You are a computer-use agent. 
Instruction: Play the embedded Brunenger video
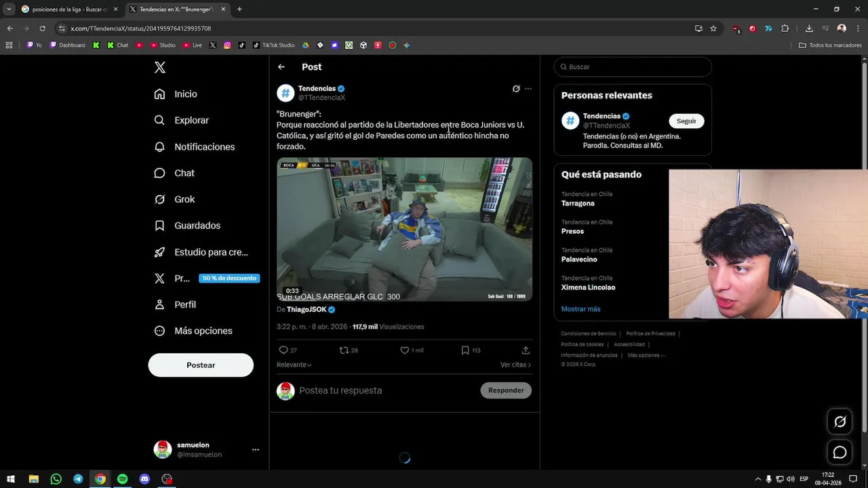click(x=404, y=229)
